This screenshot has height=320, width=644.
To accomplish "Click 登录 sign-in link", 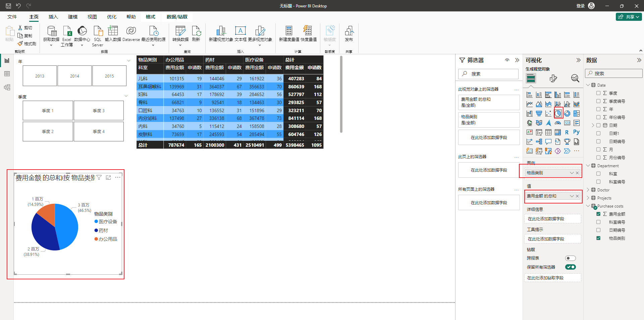I will click(581, 6).
